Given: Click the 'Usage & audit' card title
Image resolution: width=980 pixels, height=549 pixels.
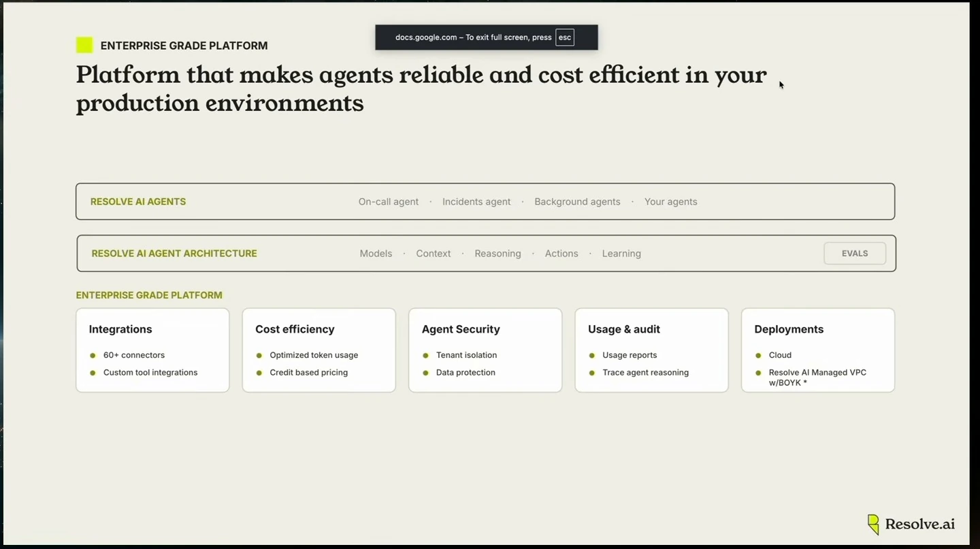Looking at the screenshot, I should tap(624, 329).
